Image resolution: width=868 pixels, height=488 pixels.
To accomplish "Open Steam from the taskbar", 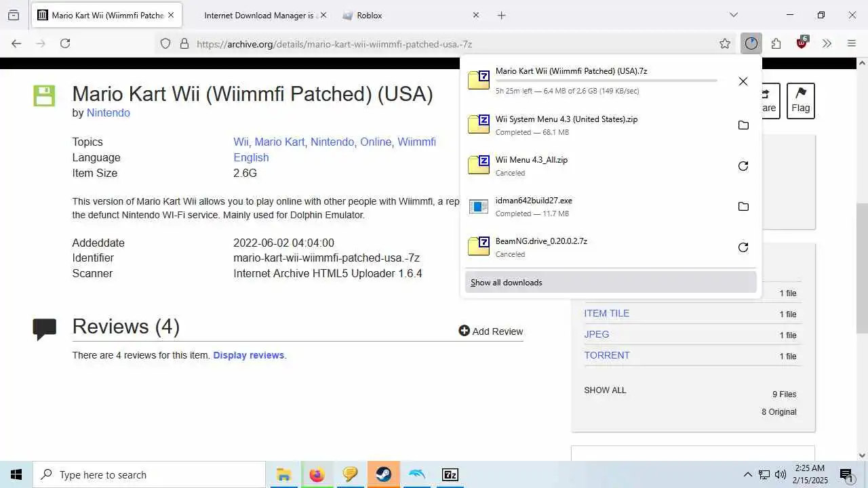I will point(384,474).
